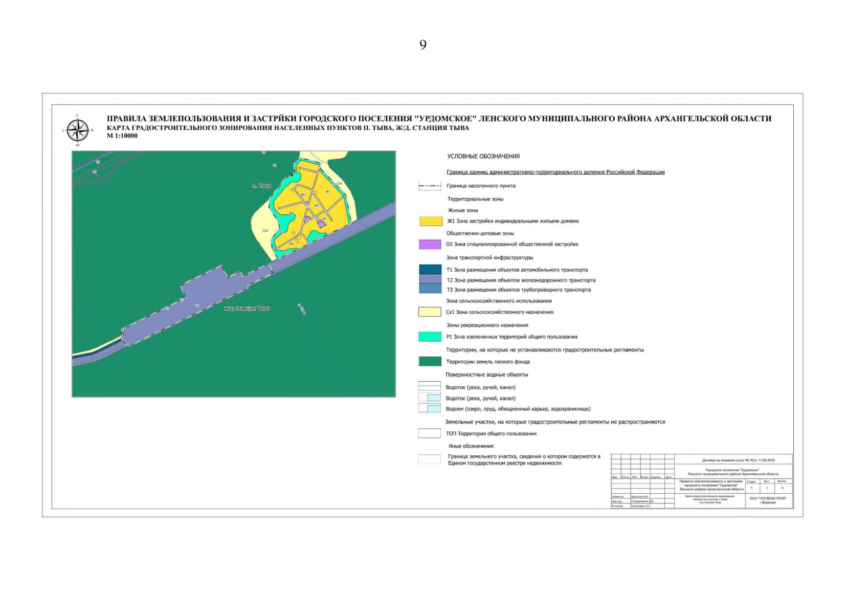Click the page number 9
Screen dimensions: 868x614
pos(423,45)
